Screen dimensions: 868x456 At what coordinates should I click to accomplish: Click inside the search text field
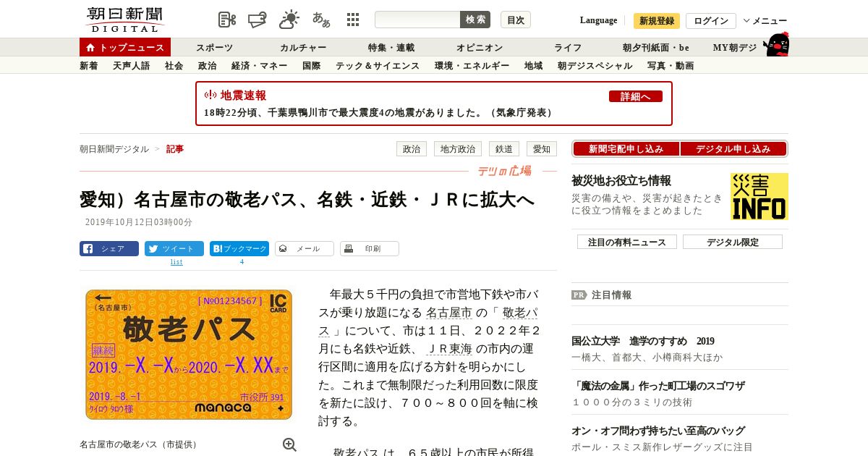coord(417,20)
